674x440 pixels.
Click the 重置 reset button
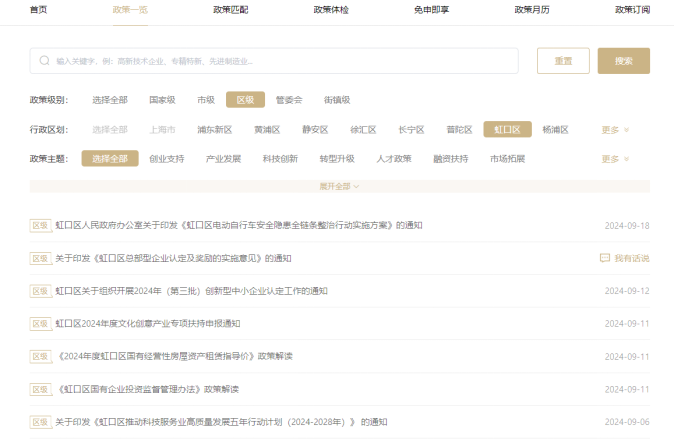[563, 61]
